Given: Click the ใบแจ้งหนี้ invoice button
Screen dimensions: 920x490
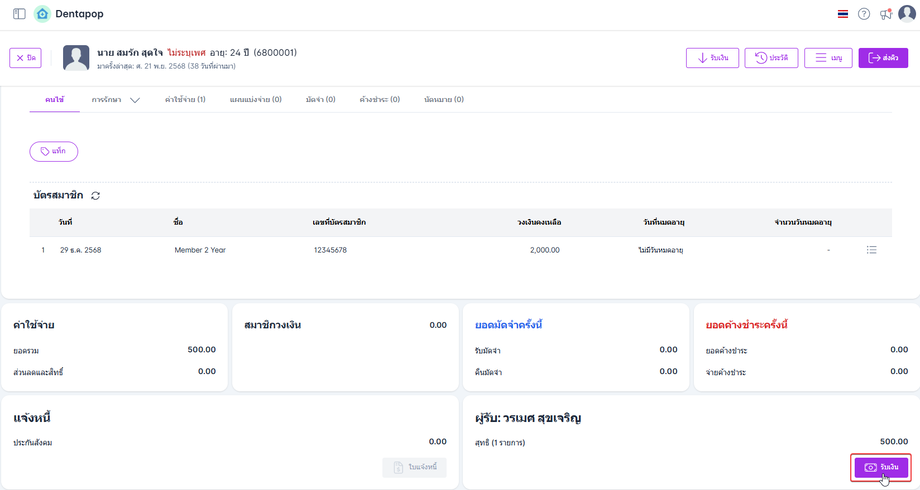Looking at the screenshot, I should tap(414, 467).
